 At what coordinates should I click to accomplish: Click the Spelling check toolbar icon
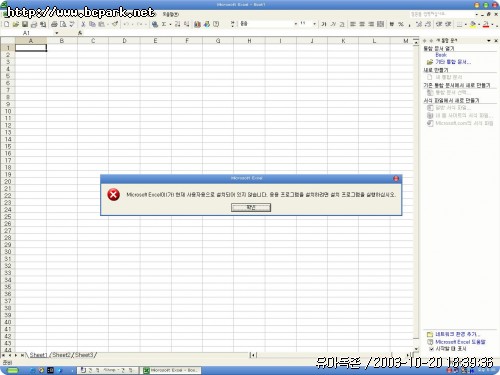(x=71, y=24)
